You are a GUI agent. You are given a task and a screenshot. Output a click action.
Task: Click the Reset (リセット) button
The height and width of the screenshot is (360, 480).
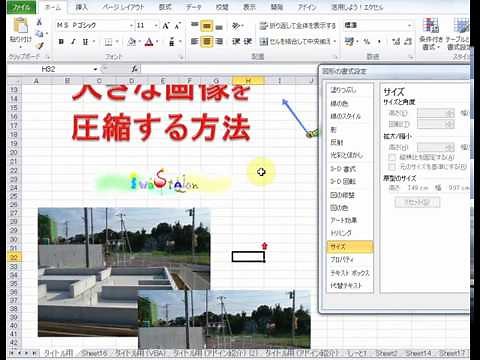click(x=417, y=202)
